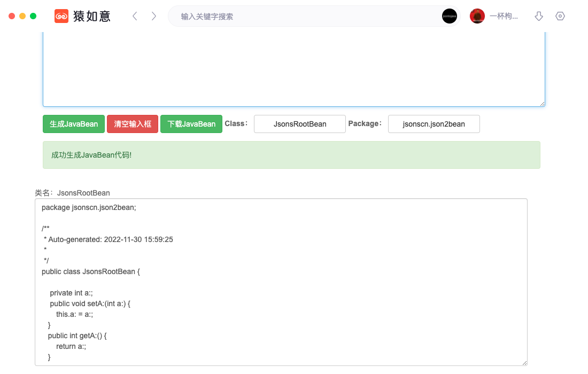The image size is (588, 374).
Task: Click the public void setA line
Action: pos(90,303)
